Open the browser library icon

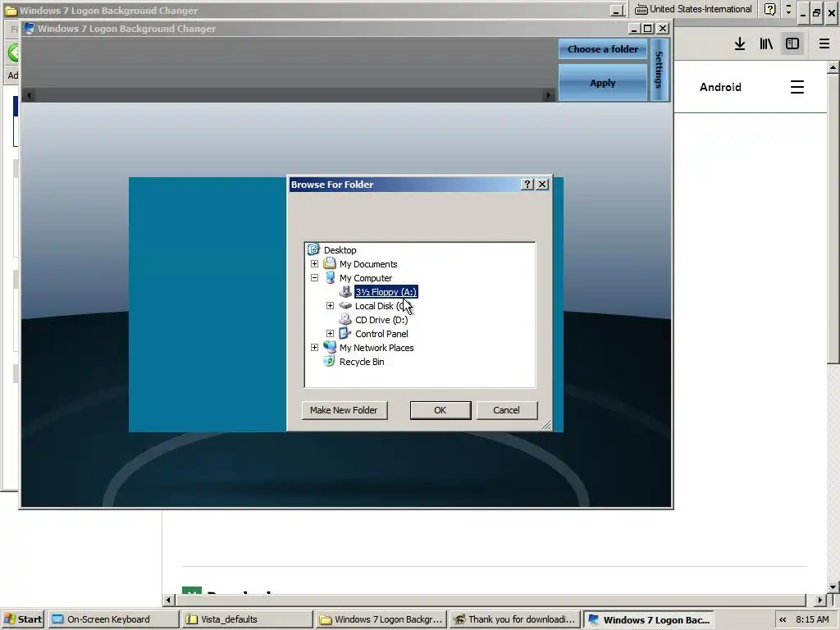[766, 44]
